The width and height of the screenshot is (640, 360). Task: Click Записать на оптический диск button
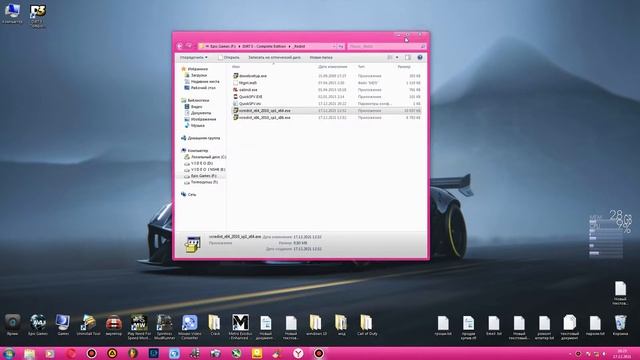(274, 58)
